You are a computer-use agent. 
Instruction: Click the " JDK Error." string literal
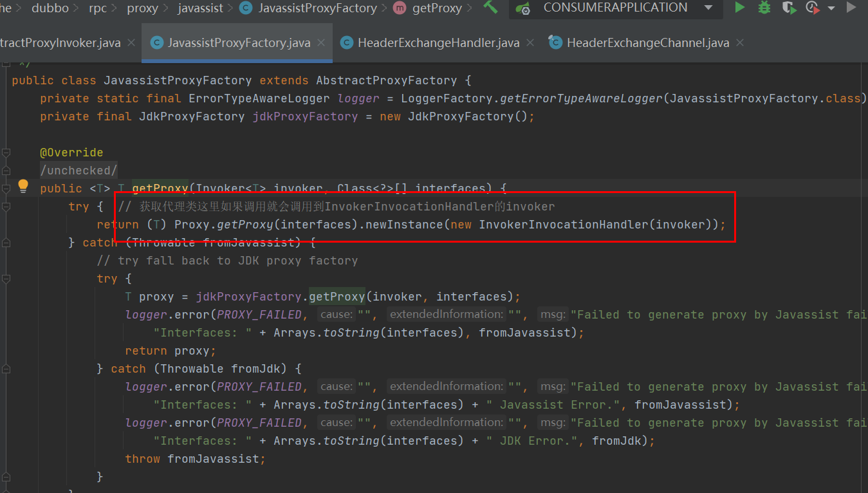[532, 441]
